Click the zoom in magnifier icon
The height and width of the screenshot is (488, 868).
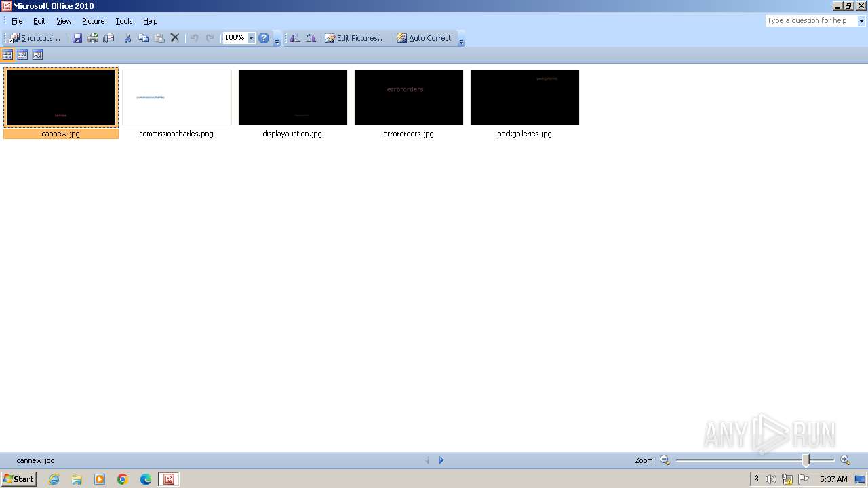[x=845, y=460]
